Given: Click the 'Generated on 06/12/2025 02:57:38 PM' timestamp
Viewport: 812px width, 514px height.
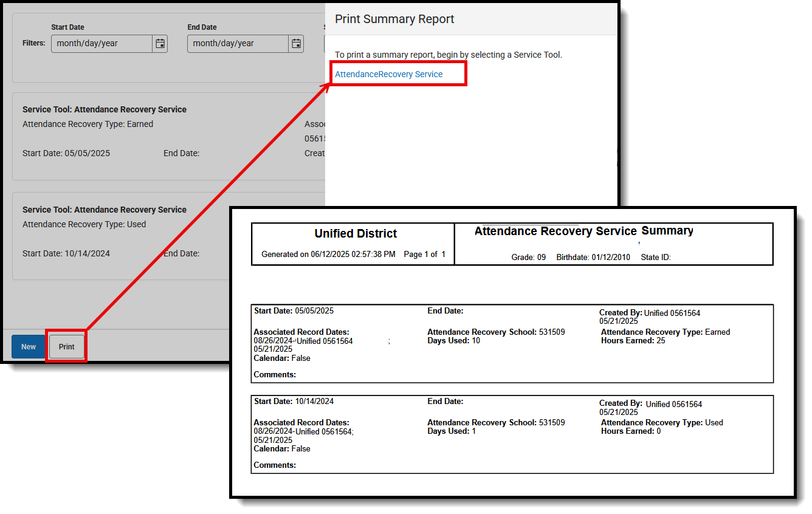Looking at the screenshot, I should click(x=328, y=254).
